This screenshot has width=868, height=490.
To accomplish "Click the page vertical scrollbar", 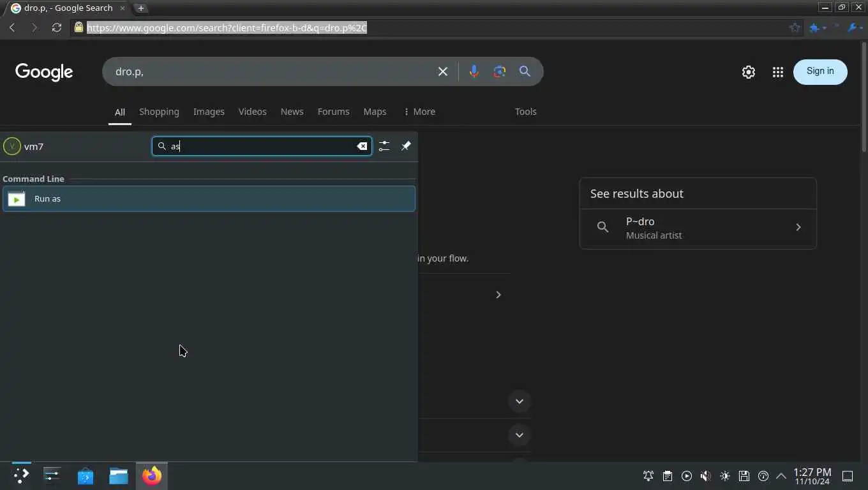I will click(x=864, y=96).
